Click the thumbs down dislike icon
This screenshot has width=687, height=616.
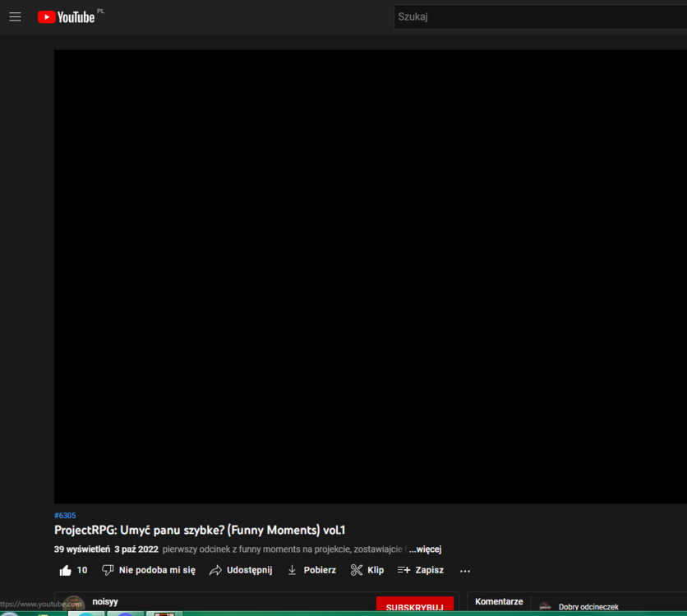(108, 570)
